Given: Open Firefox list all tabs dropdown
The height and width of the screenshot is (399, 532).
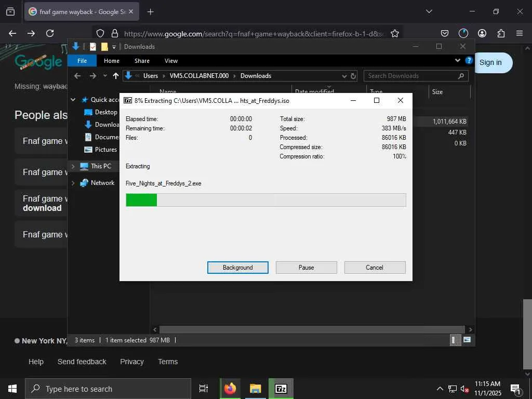Looking at the screenshot, I should click(429, 11).
